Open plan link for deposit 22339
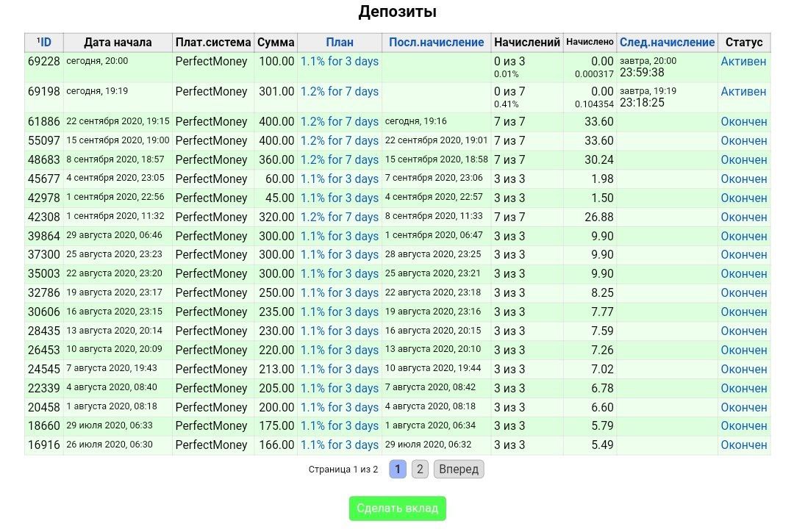 339,388
